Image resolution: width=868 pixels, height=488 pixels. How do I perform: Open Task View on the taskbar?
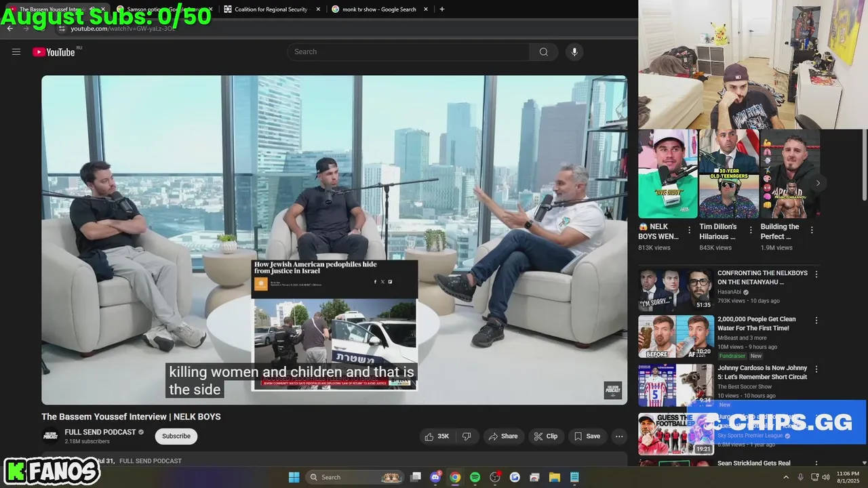click(416, 477)
